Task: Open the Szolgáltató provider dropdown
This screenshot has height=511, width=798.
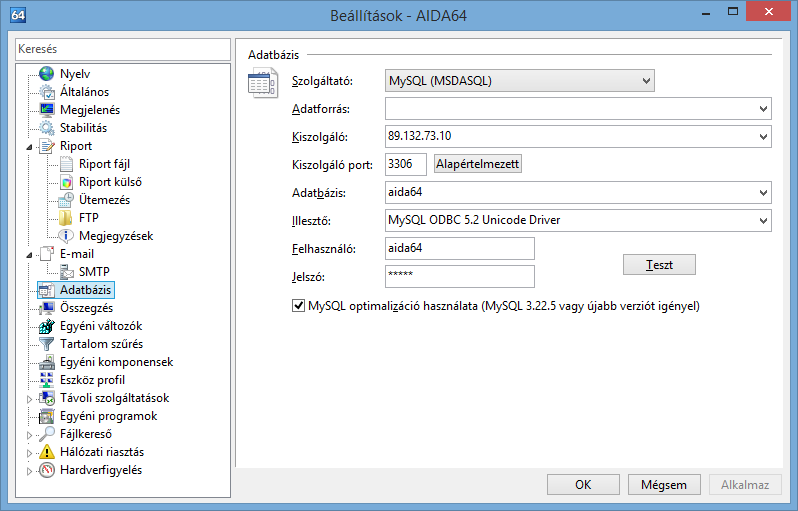Action: tap(520, 81)
